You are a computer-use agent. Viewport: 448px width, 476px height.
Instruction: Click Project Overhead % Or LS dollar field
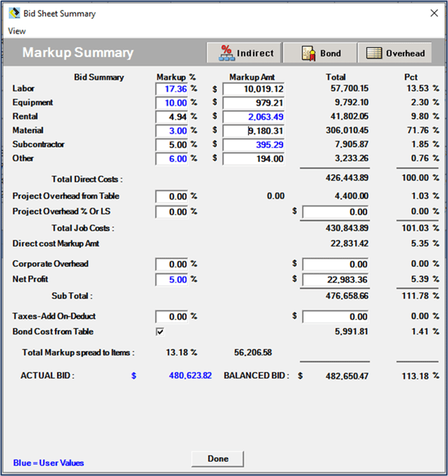(x=335, y=212)
